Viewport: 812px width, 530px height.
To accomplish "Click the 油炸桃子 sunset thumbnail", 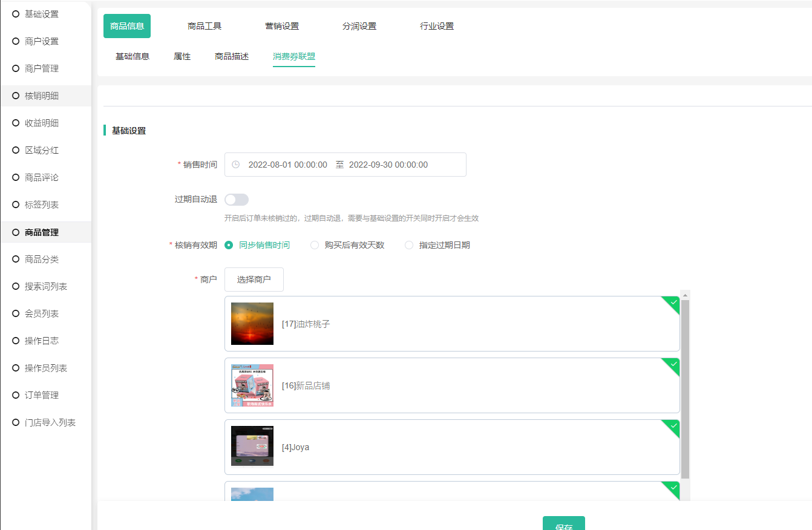I will point(252,324).
